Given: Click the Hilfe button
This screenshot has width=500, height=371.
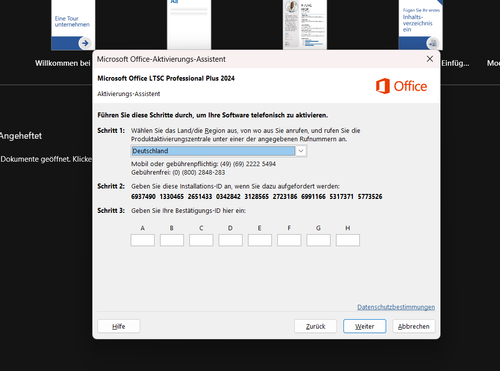Looking at the screenshot, I should tap(119, 326).
